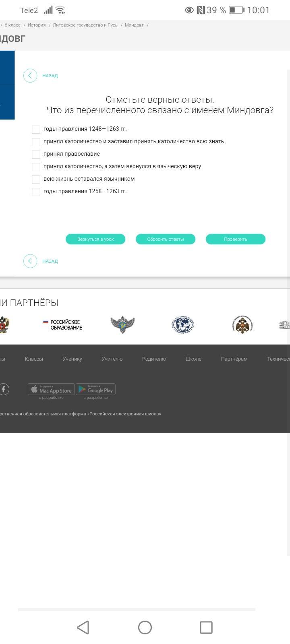Open 'Литовское государство и Русь' breadcrumb

pyautogui.click(x=85, y=25)
